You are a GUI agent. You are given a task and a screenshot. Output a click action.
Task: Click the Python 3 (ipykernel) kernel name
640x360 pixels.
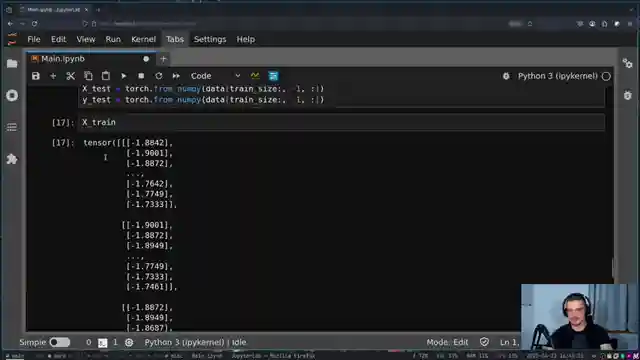558,76
